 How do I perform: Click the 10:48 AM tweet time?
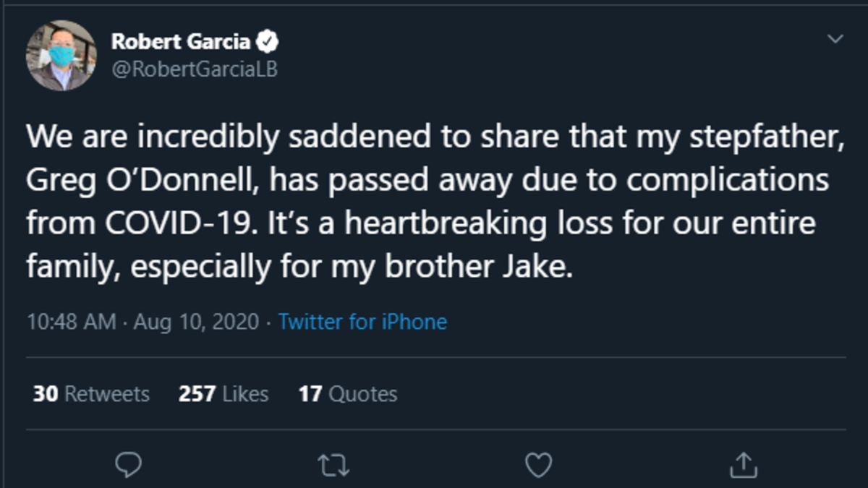[x=71, y=322]
